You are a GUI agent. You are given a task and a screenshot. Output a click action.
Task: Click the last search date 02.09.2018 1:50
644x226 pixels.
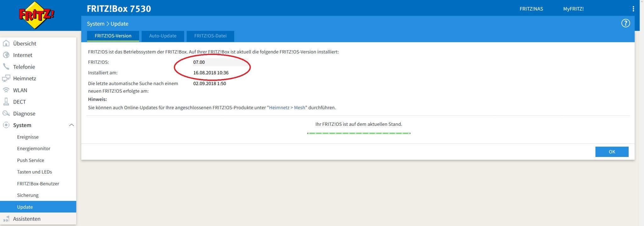coord(209,83)
